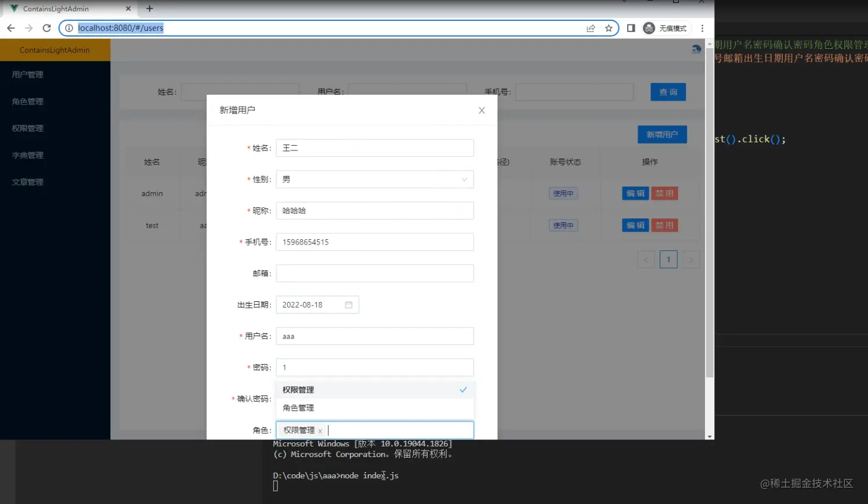Image resolution: width=868 pixels, height=504 pixels.
Task: Click the 新增用户 button
Action: pos(662,134)
